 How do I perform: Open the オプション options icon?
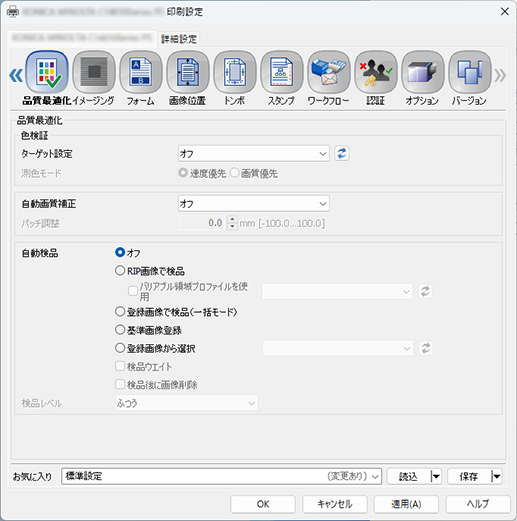coord(423,72)
